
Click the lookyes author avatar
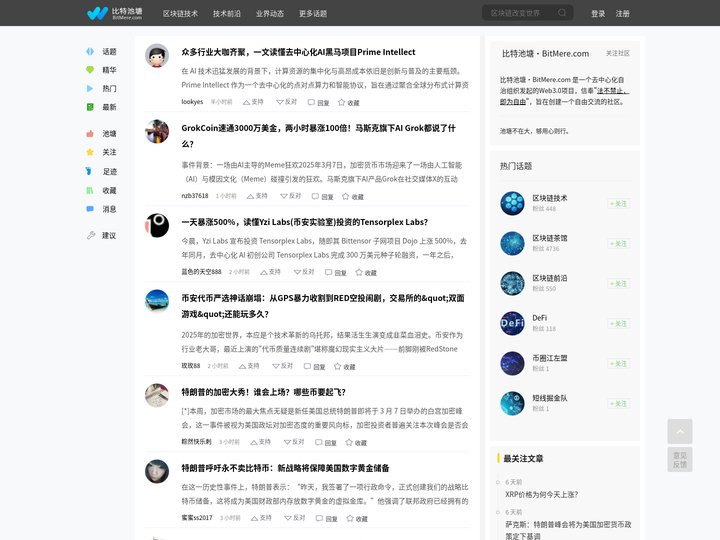tap(157, 56)
